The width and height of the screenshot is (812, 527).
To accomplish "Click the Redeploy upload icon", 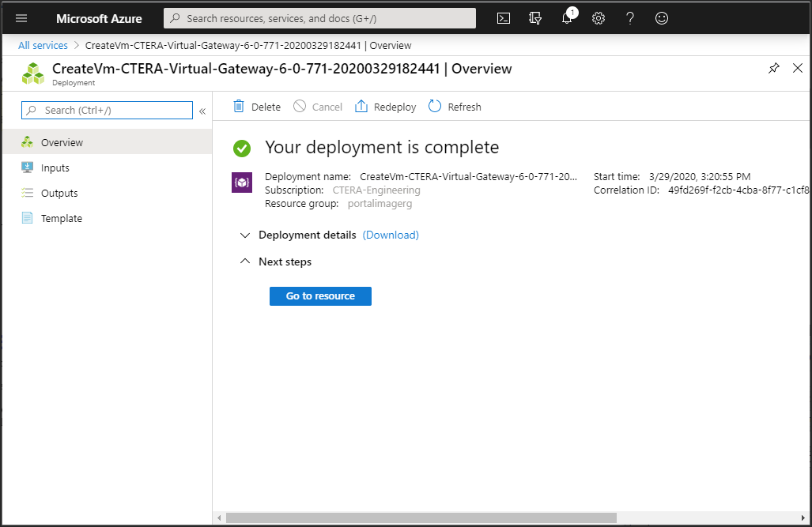I will click(361, 106).
